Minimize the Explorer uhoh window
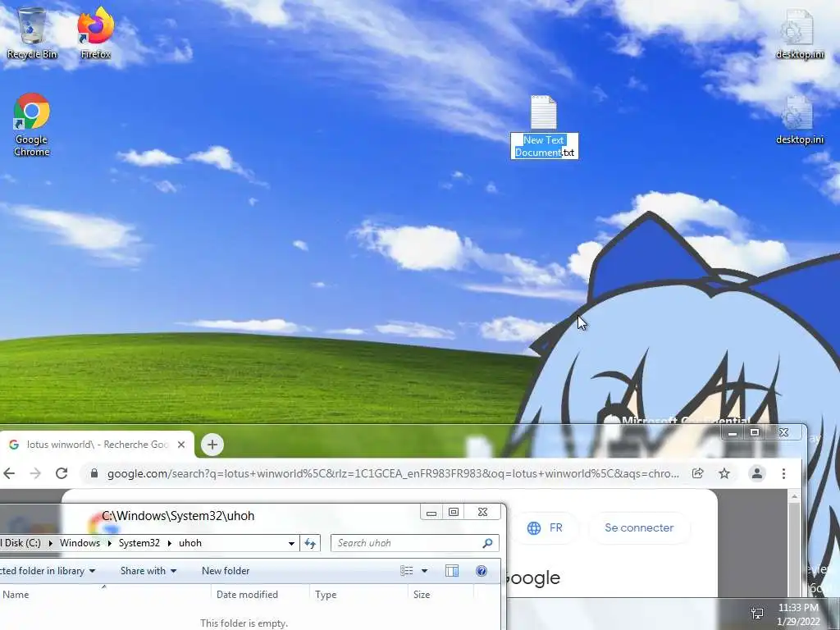The width and height of the screenshot is (840, 630). [x=431, y=513]
